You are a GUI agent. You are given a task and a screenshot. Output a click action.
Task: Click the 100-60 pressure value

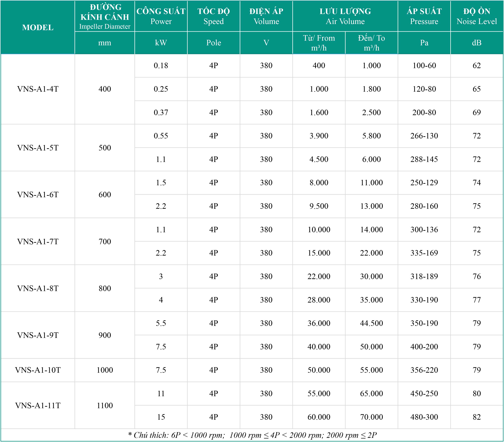tap(424, 65)
